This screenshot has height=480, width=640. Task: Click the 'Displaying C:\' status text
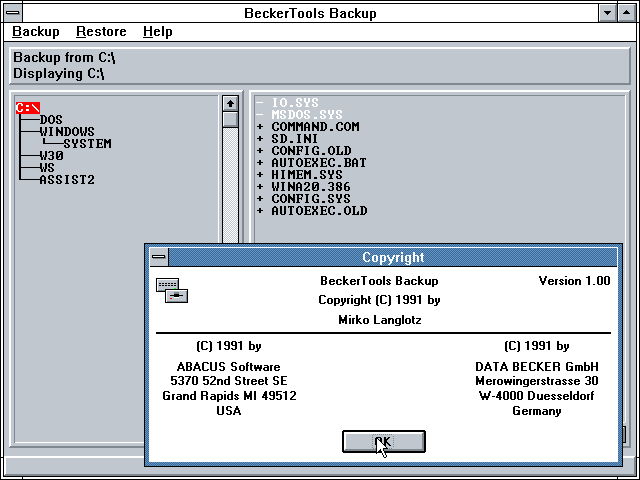coord(59,74)
